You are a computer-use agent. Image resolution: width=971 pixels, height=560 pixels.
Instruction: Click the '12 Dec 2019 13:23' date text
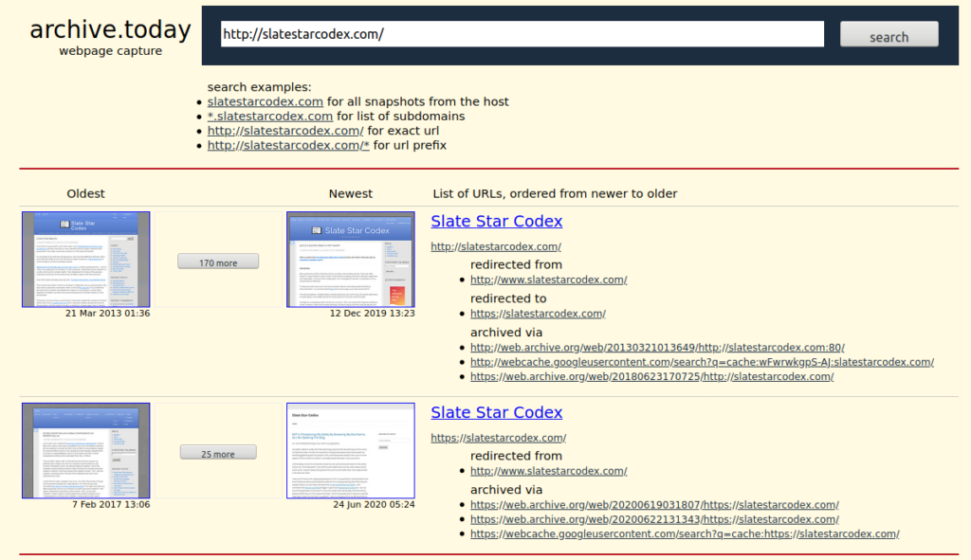(x=372, y=313)
